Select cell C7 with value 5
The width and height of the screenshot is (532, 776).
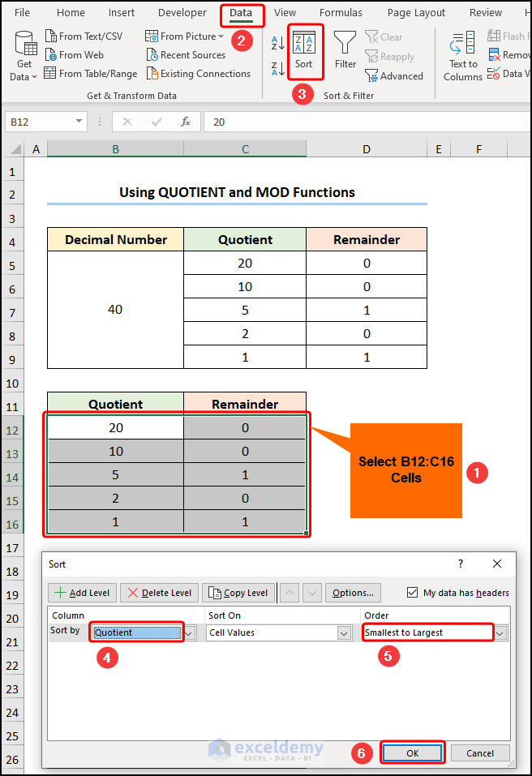click(x=245, y=311)
